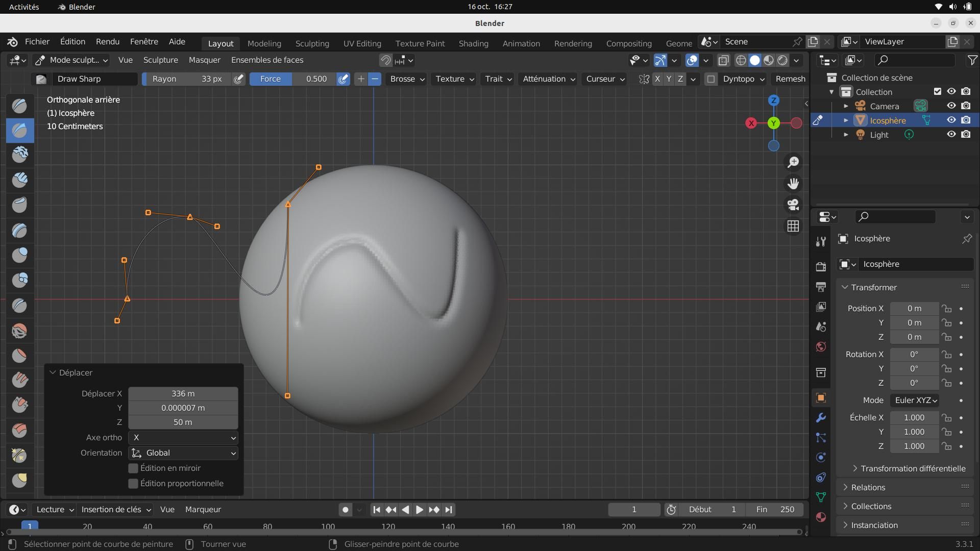Click the Play animation button

click(x=419, y=510)
